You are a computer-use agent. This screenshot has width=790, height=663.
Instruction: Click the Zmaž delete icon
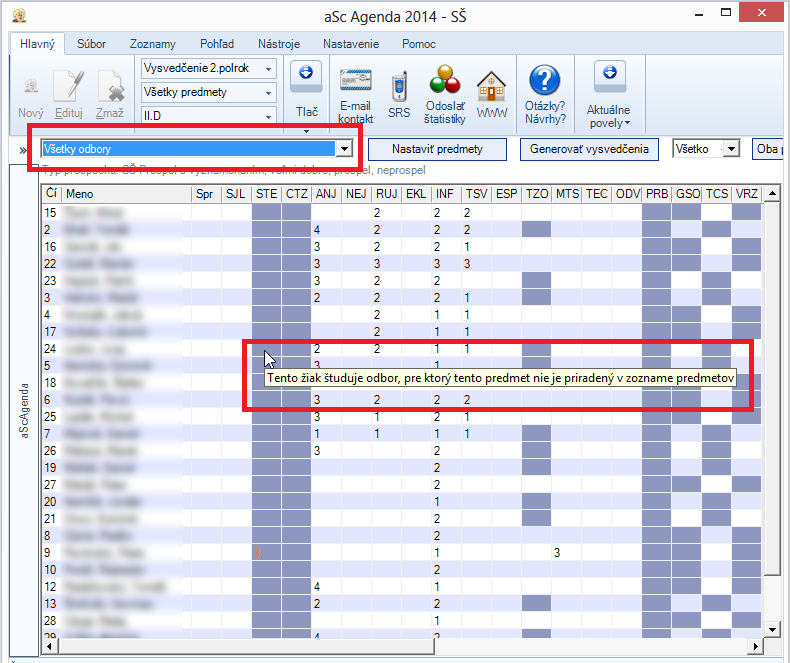click(110, 86)
